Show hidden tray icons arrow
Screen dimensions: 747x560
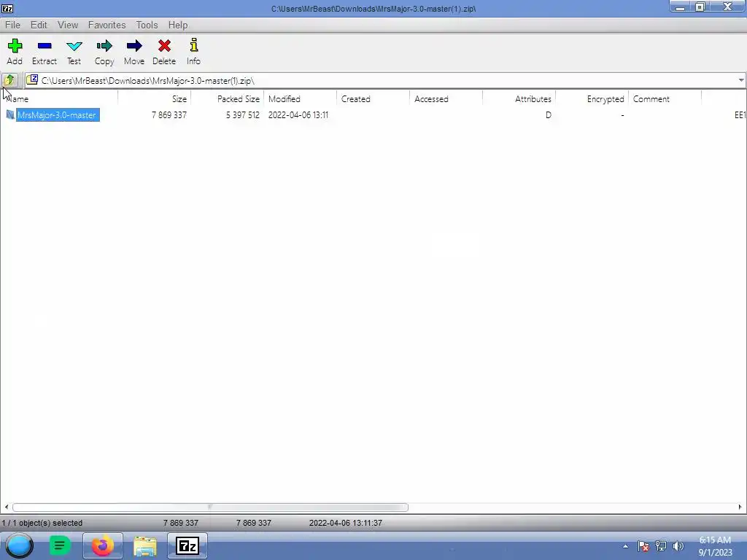coord(625,546)
